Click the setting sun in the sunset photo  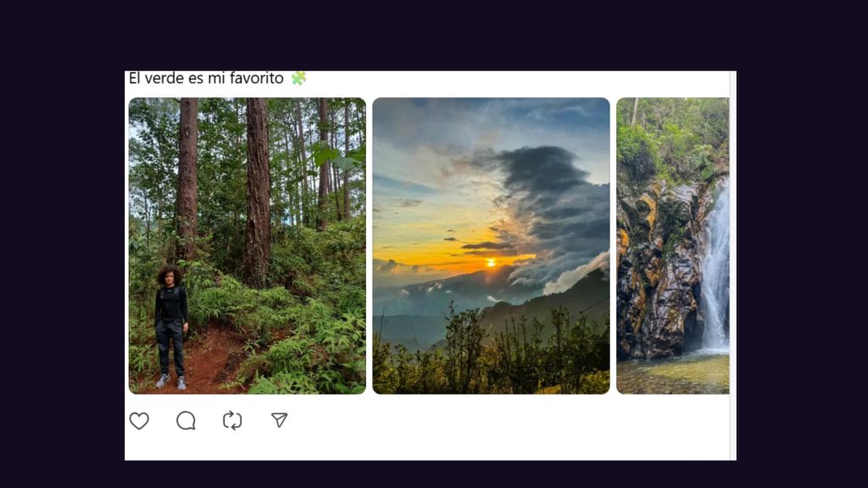point(490,263)
